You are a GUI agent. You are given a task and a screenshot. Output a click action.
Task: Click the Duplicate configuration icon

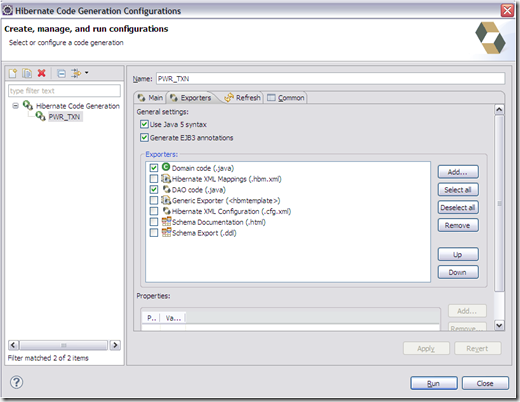tap(27, 73)
